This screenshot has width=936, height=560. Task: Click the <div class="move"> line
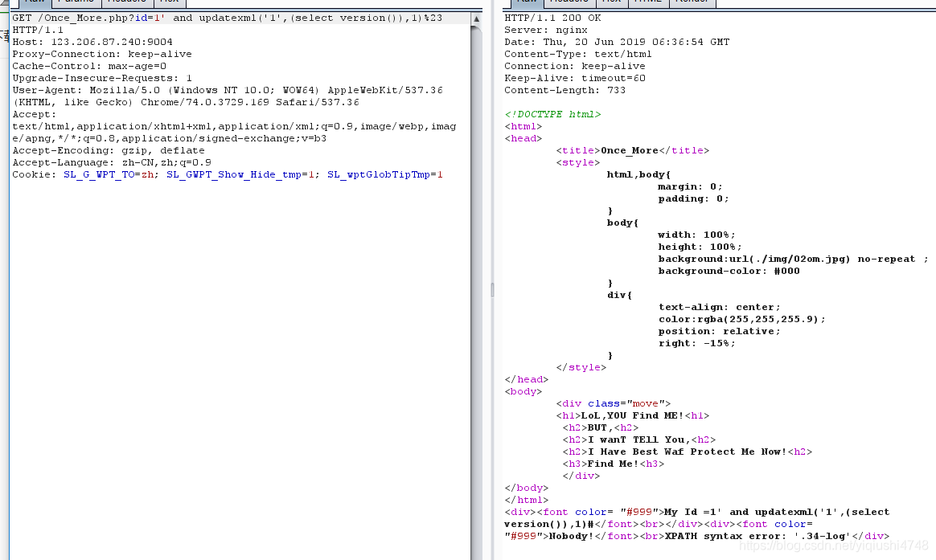tap(613, 403)
